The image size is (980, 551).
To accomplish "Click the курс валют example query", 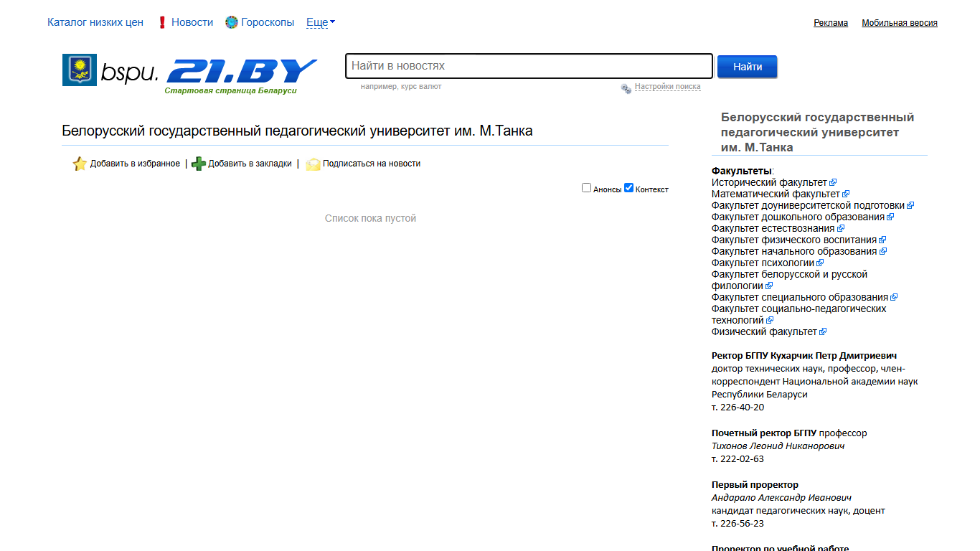I will (x=421, y=87).
